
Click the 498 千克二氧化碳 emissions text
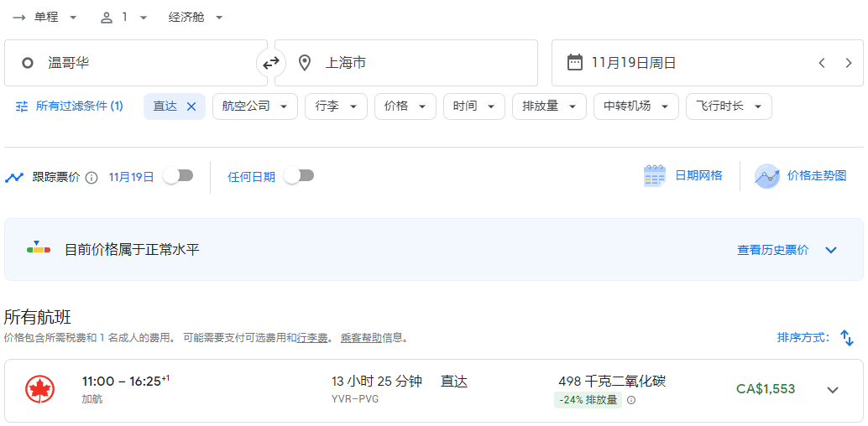[x=612, y=382]
